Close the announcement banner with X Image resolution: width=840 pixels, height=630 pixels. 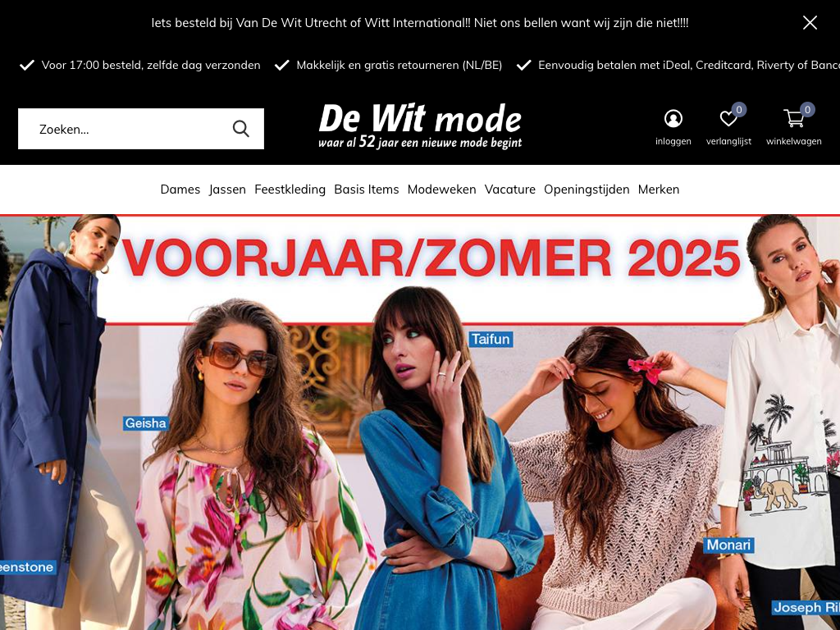pos(810,22)
